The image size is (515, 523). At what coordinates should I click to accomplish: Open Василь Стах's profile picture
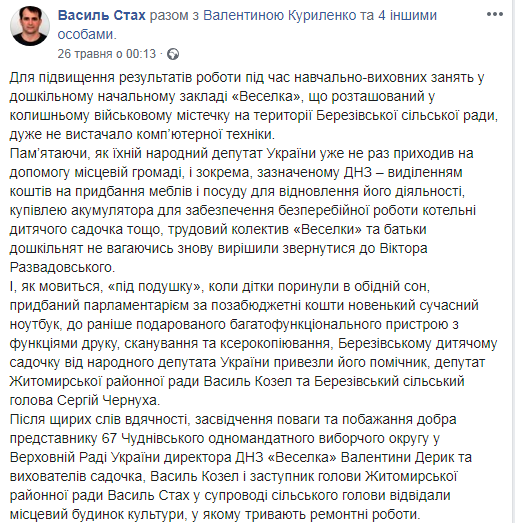[30, 25]
